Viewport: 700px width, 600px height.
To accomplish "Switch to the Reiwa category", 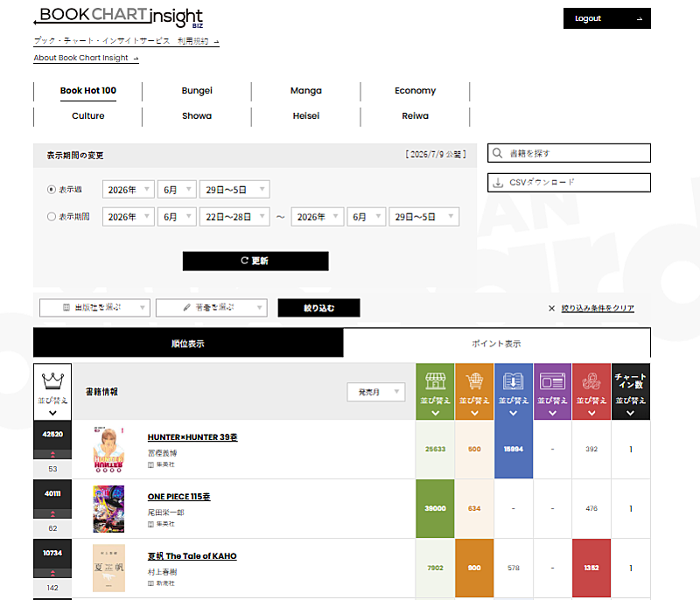I will (415, 116).
